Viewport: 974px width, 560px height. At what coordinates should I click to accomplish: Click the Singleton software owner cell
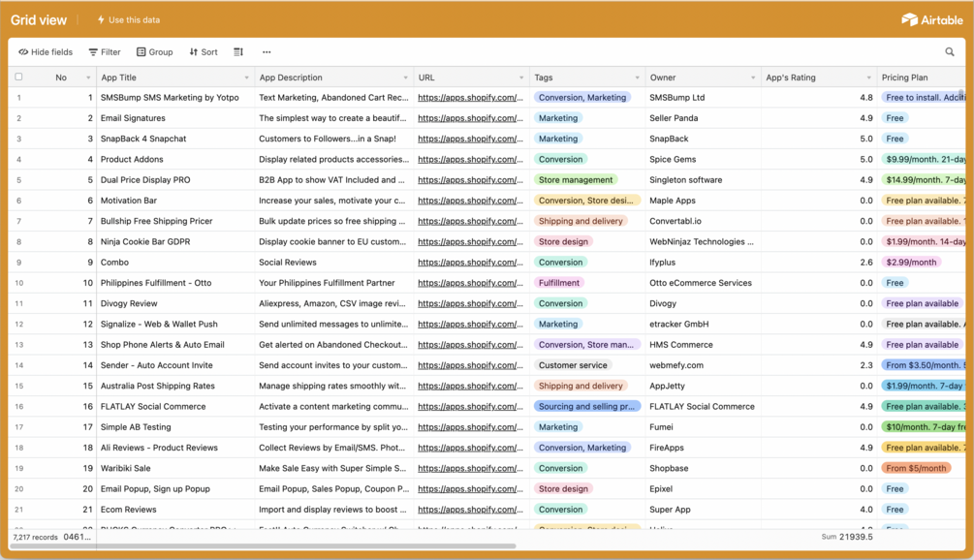(704, 180)
